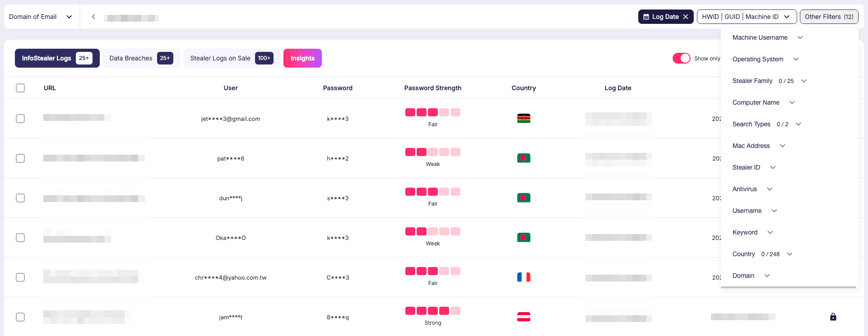
Task: Sort by the Password column header
Action: tap(338, 88)
